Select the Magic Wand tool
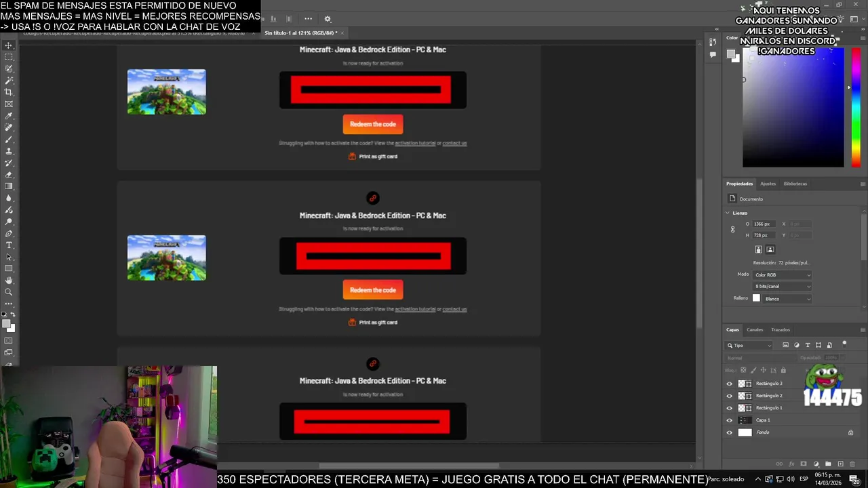 click(9, 81)
